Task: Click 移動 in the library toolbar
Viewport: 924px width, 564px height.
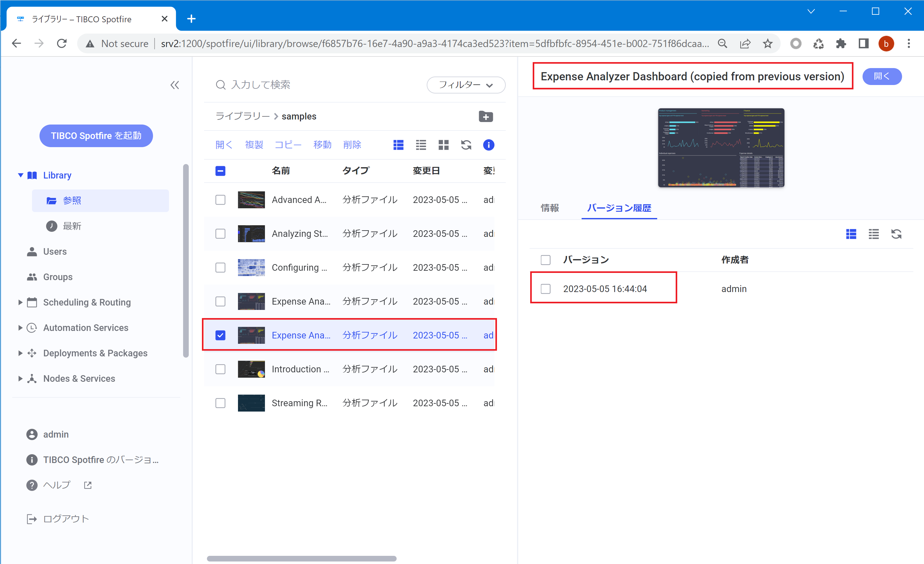Action: (x=322, y=145)
